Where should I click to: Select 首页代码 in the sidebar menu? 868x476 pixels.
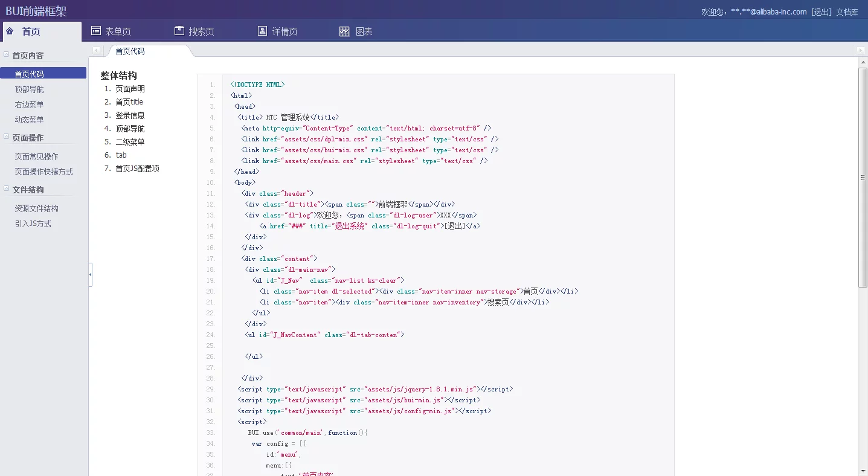[x=43, y=74]
